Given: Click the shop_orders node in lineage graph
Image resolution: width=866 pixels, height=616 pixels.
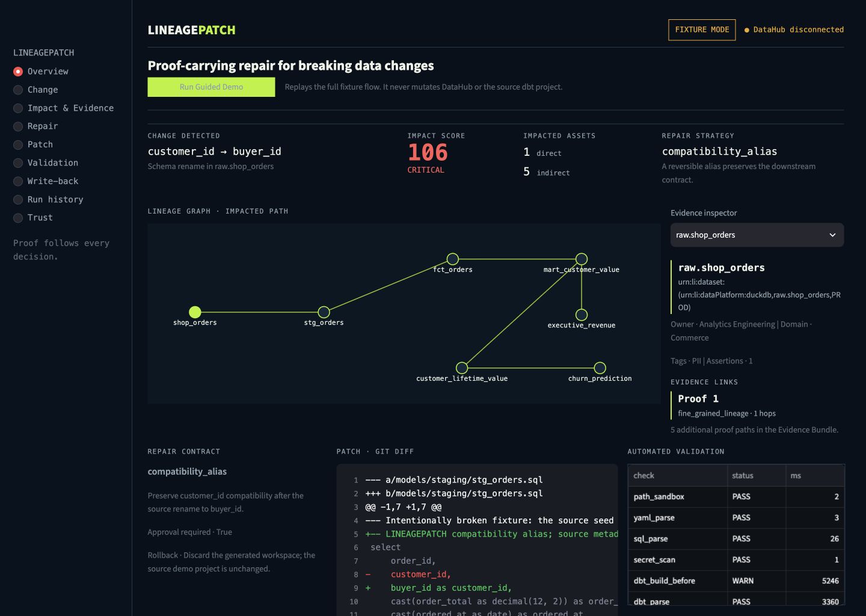Looking at the screenshot, I should [195, 312].
